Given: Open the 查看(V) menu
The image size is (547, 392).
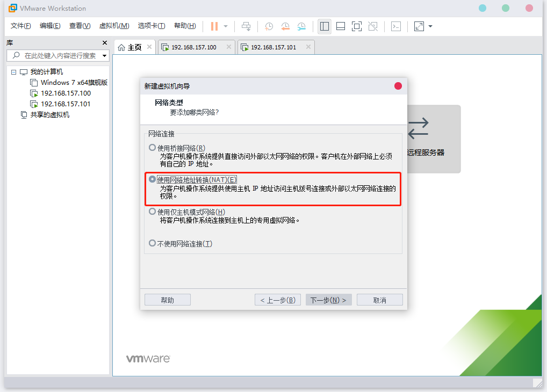Looking at the screenshot, I should click(80, 26).
